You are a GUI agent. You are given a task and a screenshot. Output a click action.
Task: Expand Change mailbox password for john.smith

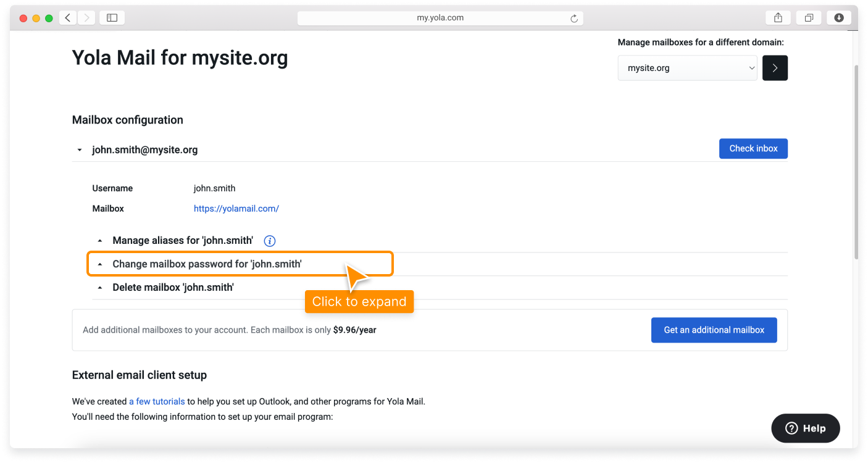coord(207,264)
